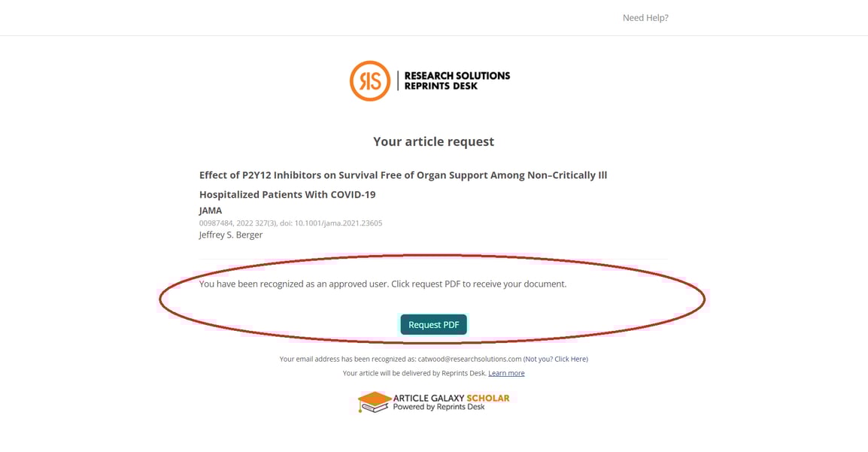Follow the Learn more link
Image resolution: width=868 pixels, height=452 pixels.
(506, 373)
